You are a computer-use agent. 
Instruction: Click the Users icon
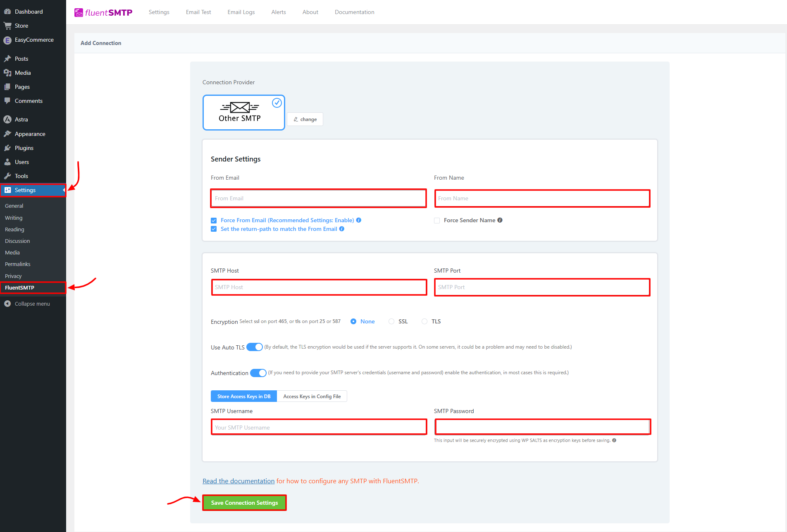tap(7, 162)
